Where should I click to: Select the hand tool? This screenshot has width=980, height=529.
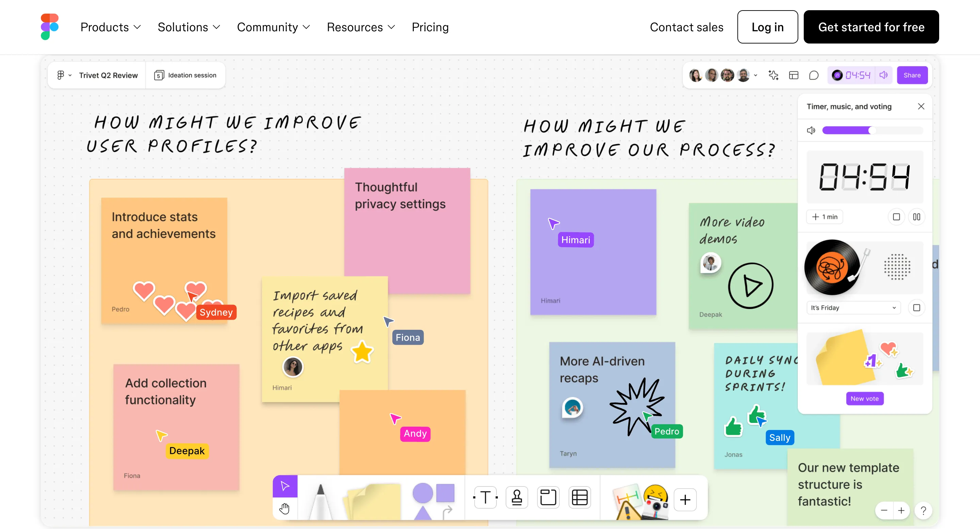point(284,509)
